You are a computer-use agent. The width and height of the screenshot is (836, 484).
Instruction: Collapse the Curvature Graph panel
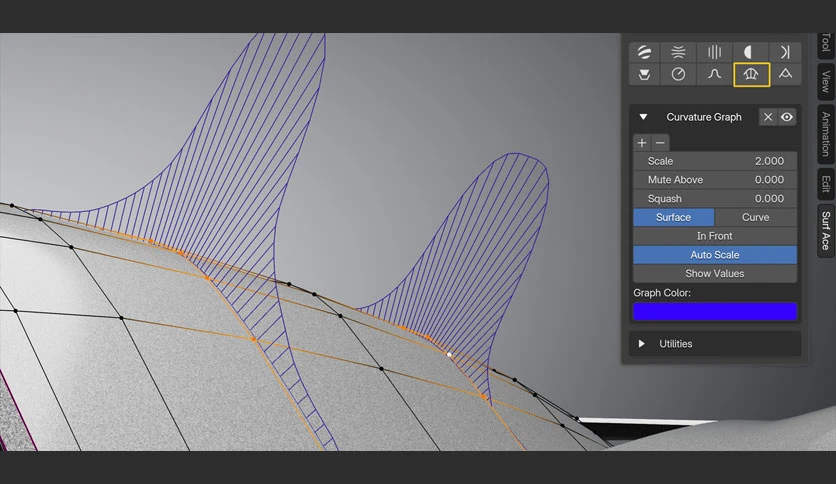pyautogui.click(x=643, y=117)
